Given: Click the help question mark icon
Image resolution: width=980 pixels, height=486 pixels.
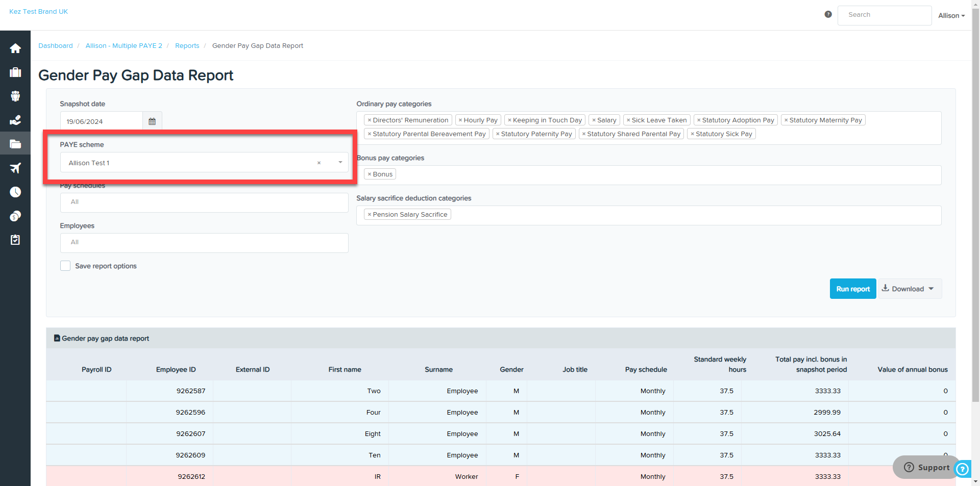Looking at the screenshot, I should 828,14.
